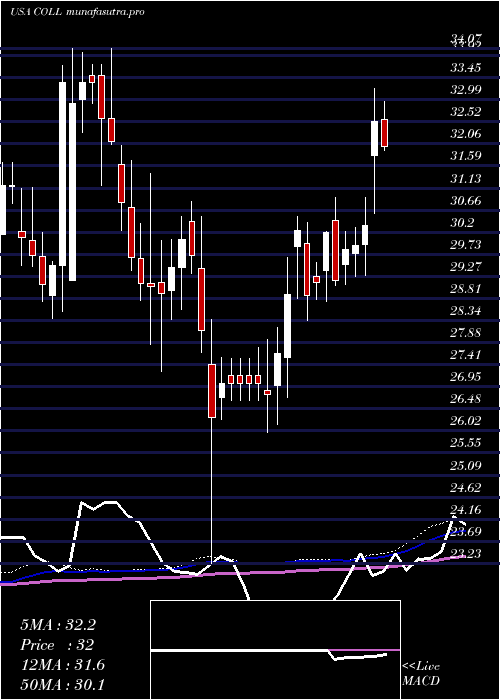
Task: Click the '<<Live MACD' label
Action: (x=421, y=674)
